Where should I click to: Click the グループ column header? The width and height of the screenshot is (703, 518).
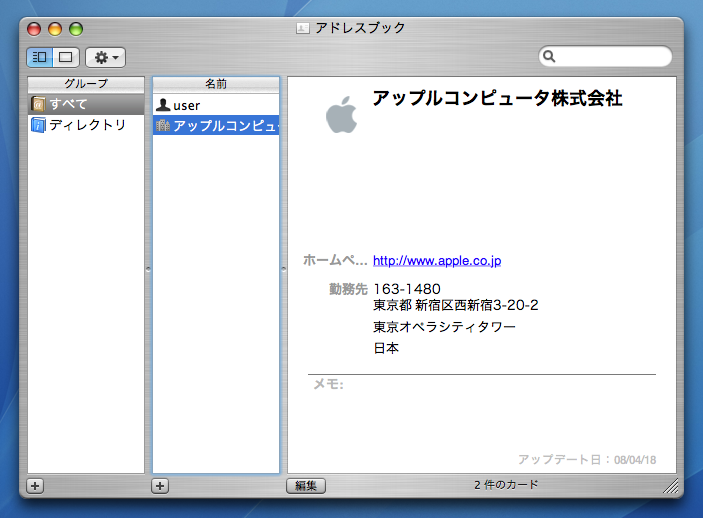pyautogui.click(x=86, y=84)
